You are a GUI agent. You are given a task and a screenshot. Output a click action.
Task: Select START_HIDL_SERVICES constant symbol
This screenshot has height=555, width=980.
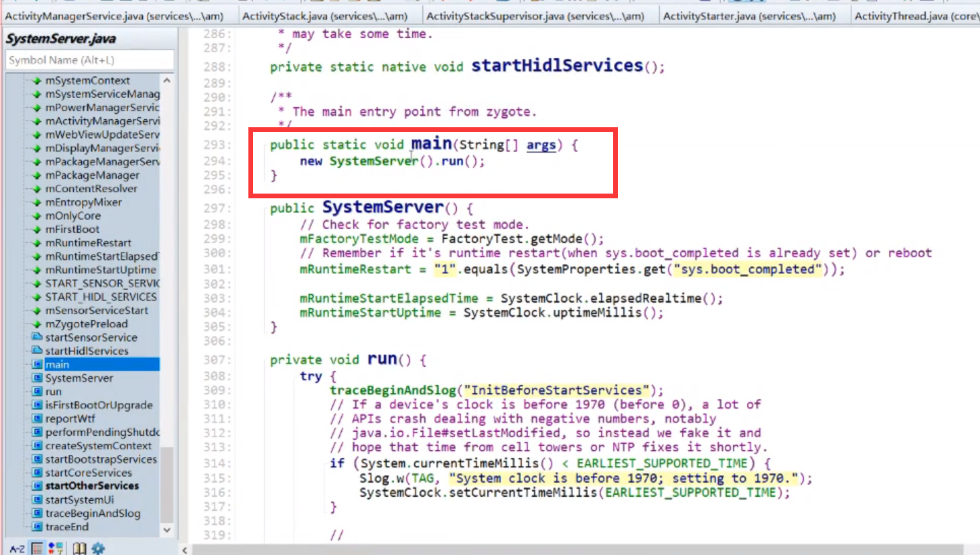tap(100, 297)
